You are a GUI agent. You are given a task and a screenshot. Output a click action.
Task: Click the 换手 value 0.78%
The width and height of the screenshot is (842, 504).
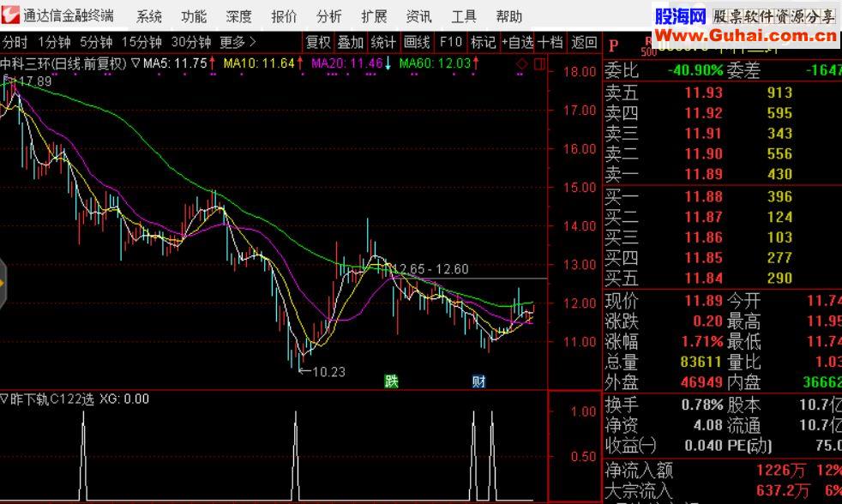702,405
